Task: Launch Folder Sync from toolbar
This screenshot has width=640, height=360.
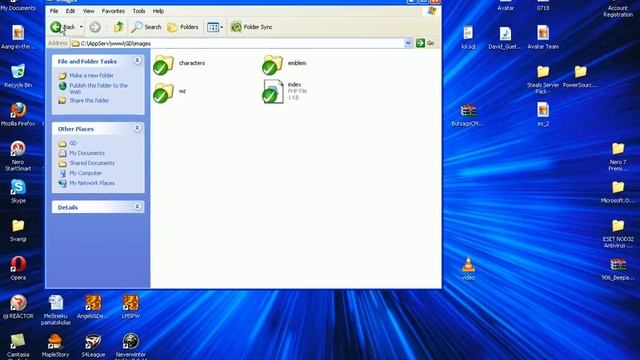Action: pos(251,27)
